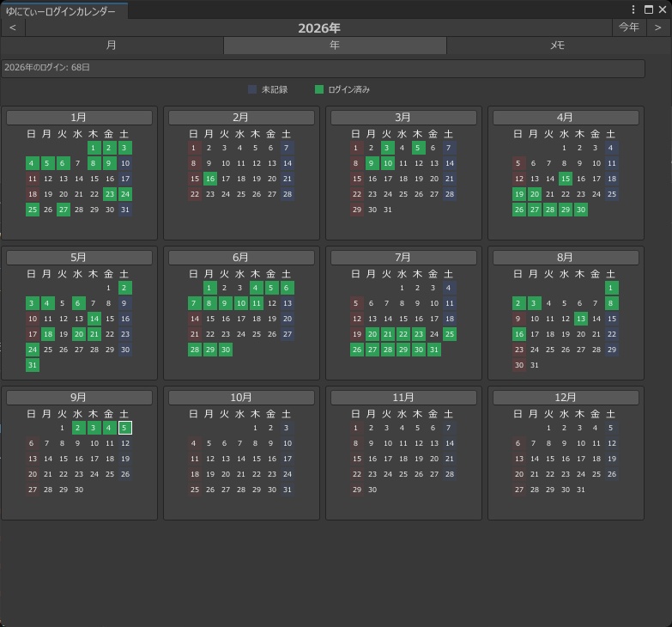The image size is (672, 627).
Task: Open the 4月 month header
Action: click(x=566, y=118)
